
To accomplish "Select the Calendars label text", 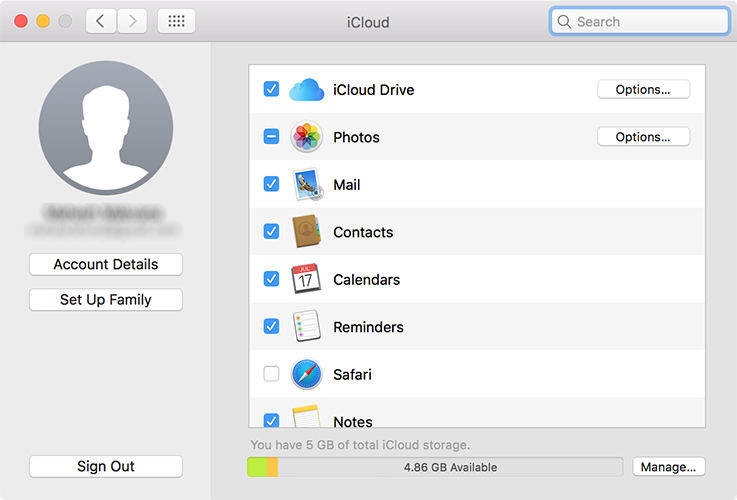I will (x=367, y=280).
